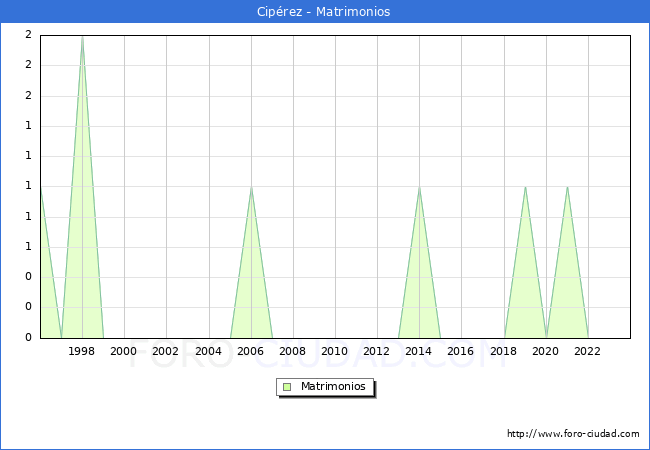This screenshot has height=450, width=650.
Task: Click the 2014 peak data point
Action: coord(420,187)
